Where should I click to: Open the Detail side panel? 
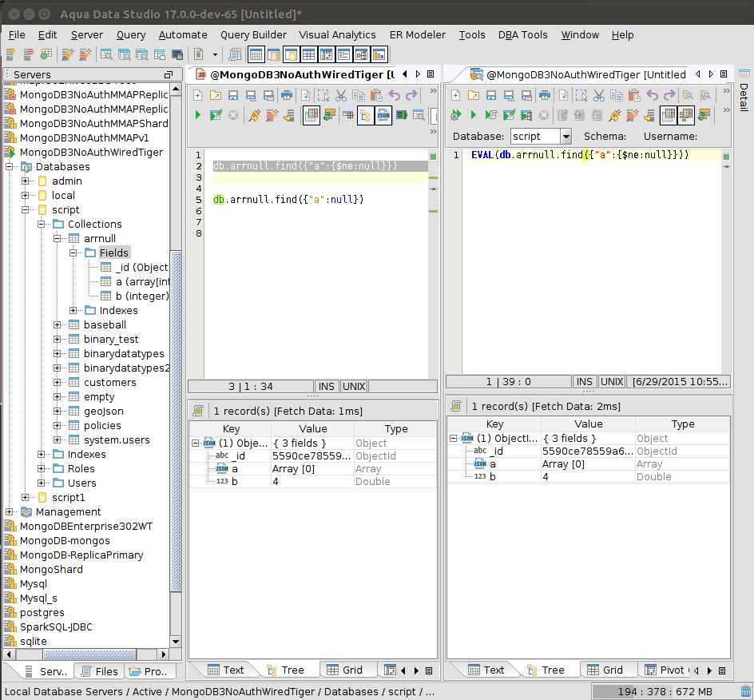[744, 96]
